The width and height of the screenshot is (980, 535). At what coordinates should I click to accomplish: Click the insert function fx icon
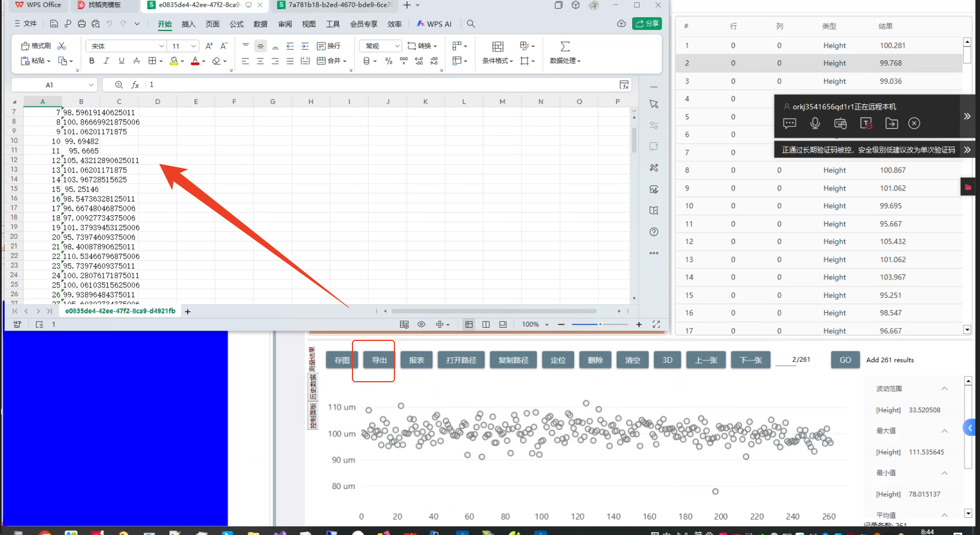click(135, 85)
